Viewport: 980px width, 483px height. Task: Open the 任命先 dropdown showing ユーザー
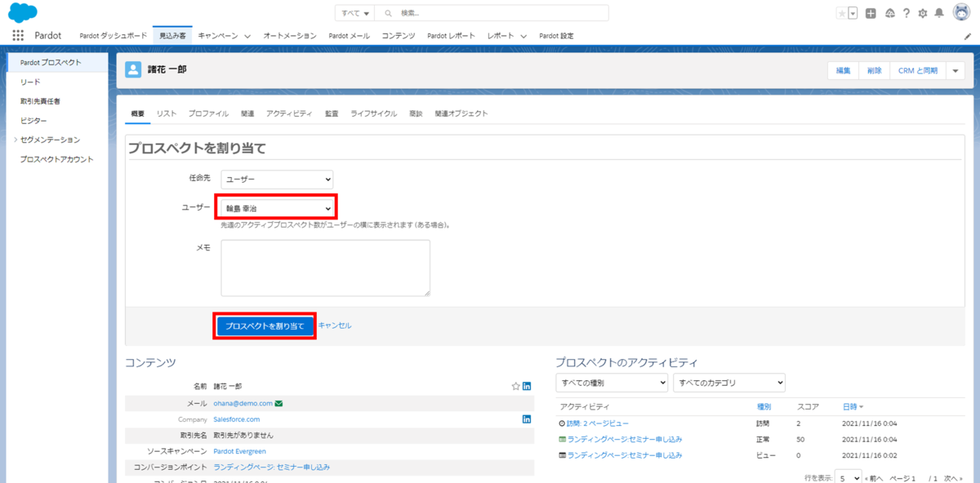(277, 179)
